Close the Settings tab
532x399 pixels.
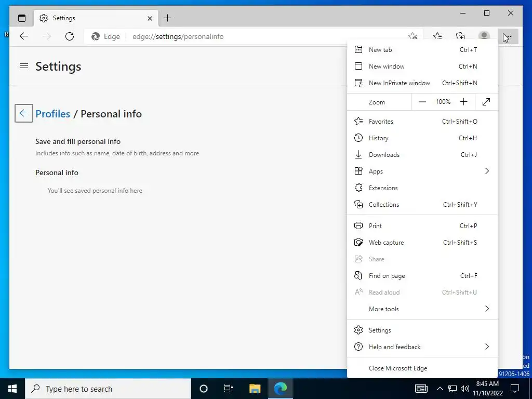click(150, 18)
